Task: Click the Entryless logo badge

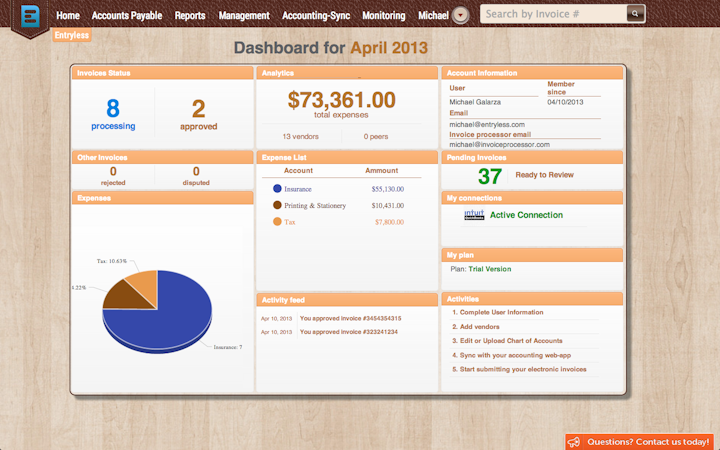Action: (30, 16)
